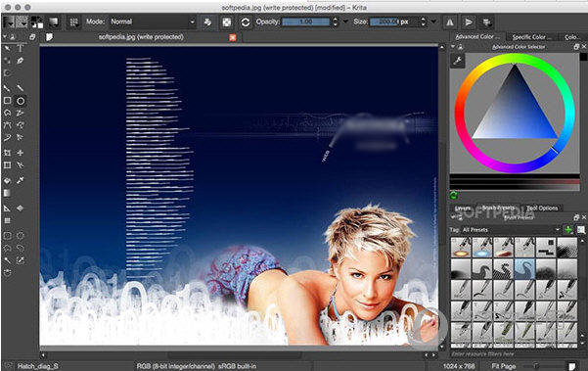Select the shape selection arrow tool
Screen dimensions: 588x371
[7, 48]
